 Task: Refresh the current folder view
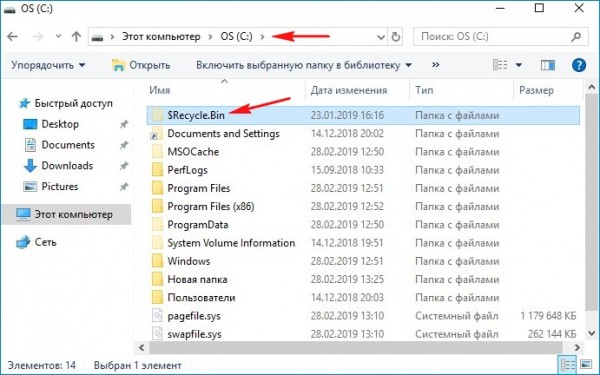[x=395, y=37]
